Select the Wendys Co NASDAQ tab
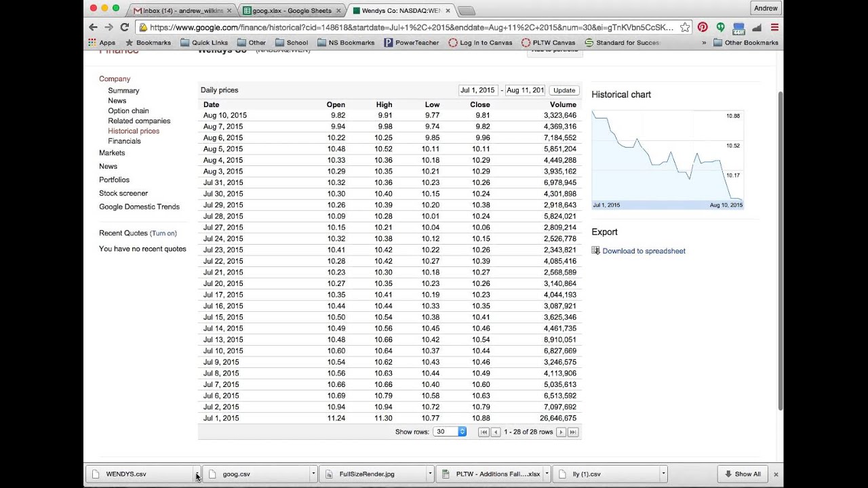The height and width of the screenshot is (488, 868). pyautogui.click(x=400, y=10)
